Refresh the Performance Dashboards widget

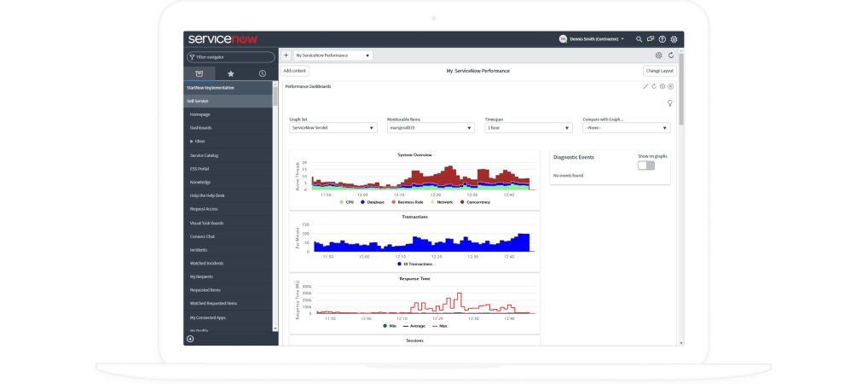pyautogui.click(x=654, y=86)
